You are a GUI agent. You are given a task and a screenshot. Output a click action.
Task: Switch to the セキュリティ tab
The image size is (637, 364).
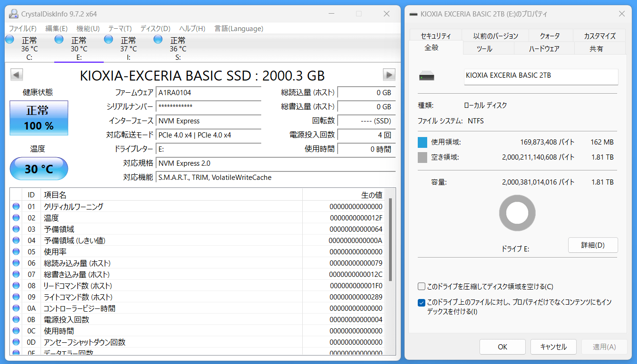[435, 36]
